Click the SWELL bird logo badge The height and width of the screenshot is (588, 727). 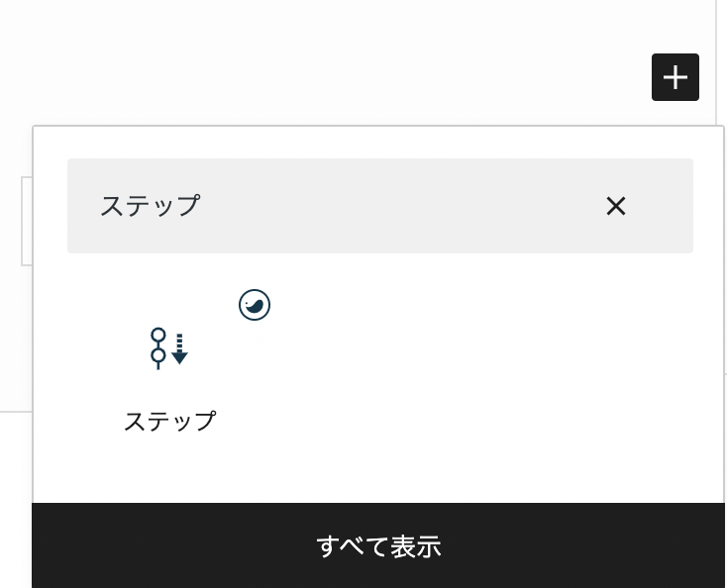[255, 305]
